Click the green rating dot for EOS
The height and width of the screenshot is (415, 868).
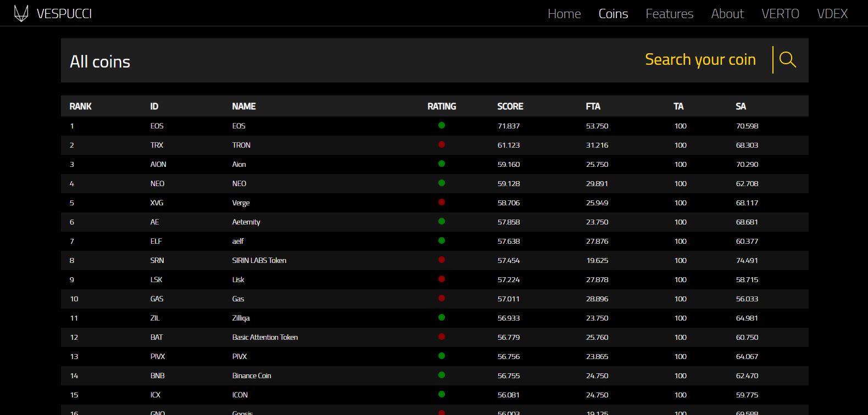tap(442, 125)
